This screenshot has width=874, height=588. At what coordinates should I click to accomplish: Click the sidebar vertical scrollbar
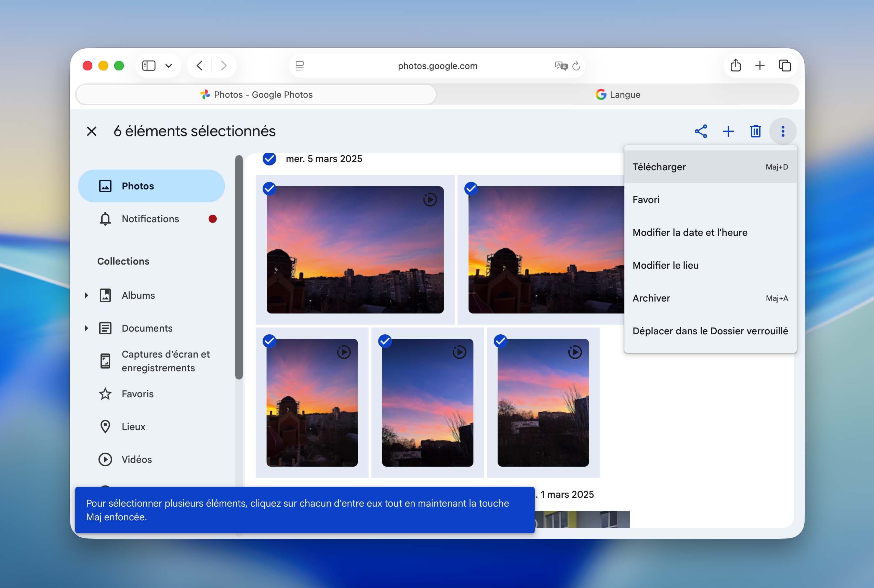tap(239, 267)
